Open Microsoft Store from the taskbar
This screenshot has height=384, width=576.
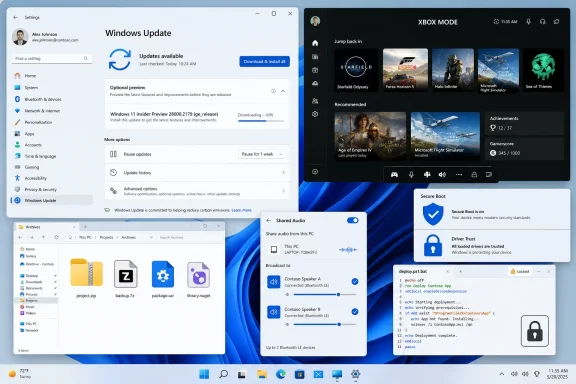click(300, 374)
